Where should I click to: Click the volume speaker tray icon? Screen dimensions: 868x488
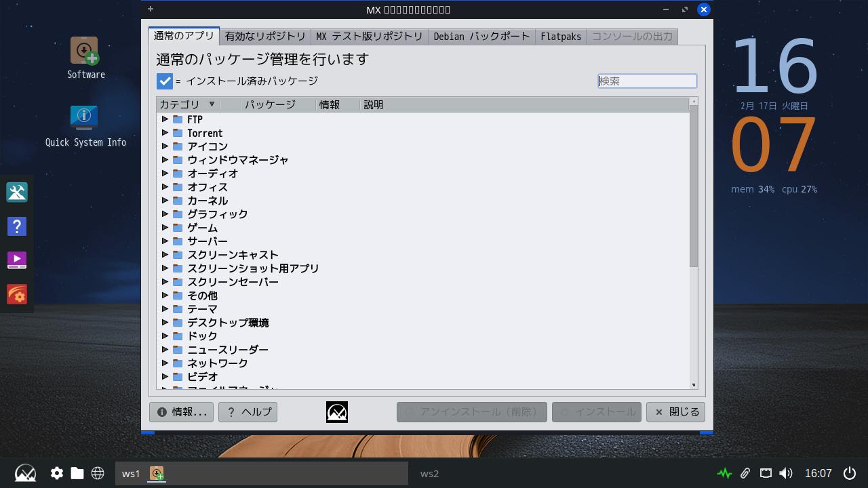[x=786, y=473]
